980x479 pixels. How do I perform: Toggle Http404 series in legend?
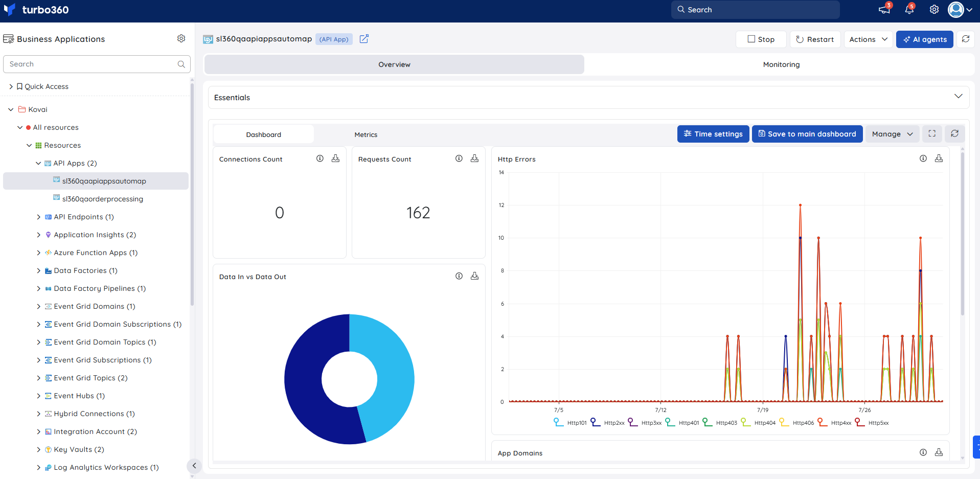758,422
